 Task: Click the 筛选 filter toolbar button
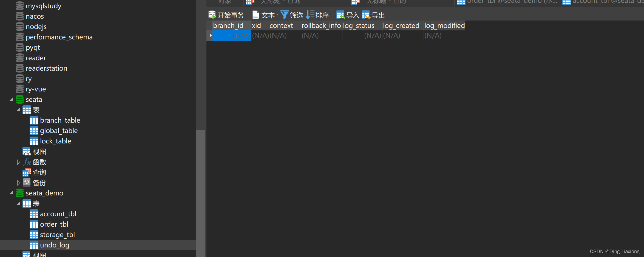[292, 15]
